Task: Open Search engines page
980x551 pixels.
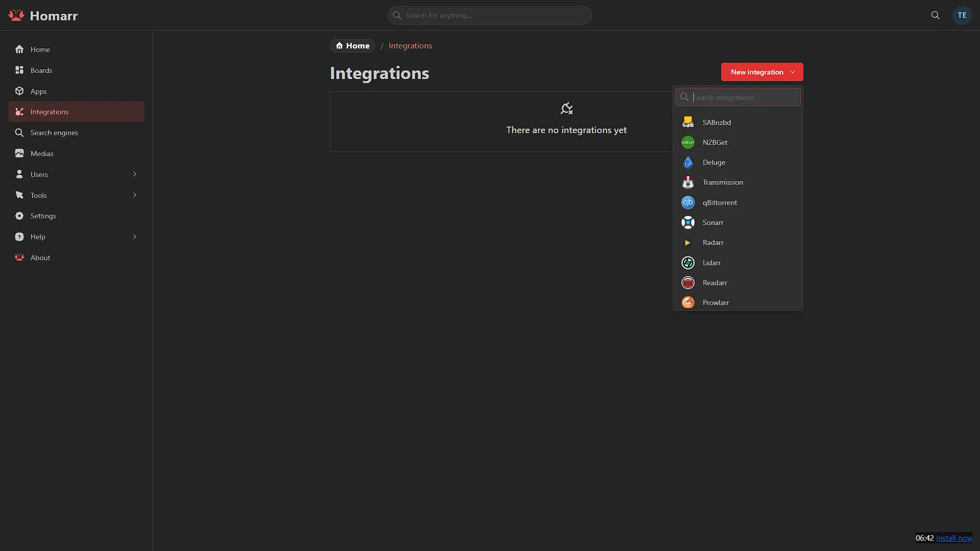Action: click(x=76, y=133)
